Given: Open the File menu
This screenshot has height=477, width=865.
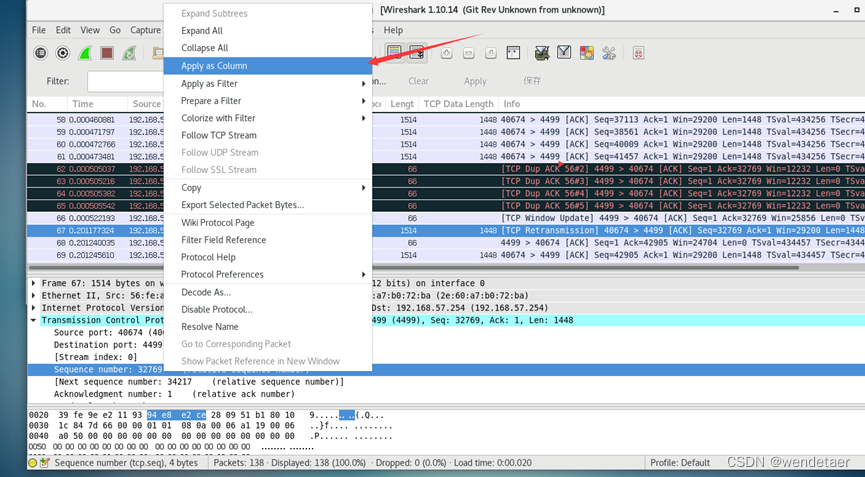Looking at the screenshot, I should click(x=39, y=30).
